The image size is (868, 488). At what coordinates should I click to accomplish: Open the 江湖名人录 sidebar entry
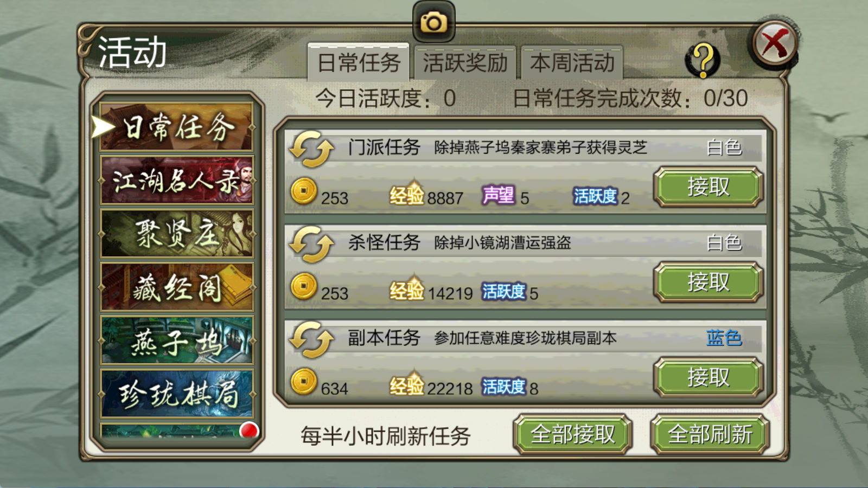177,181
